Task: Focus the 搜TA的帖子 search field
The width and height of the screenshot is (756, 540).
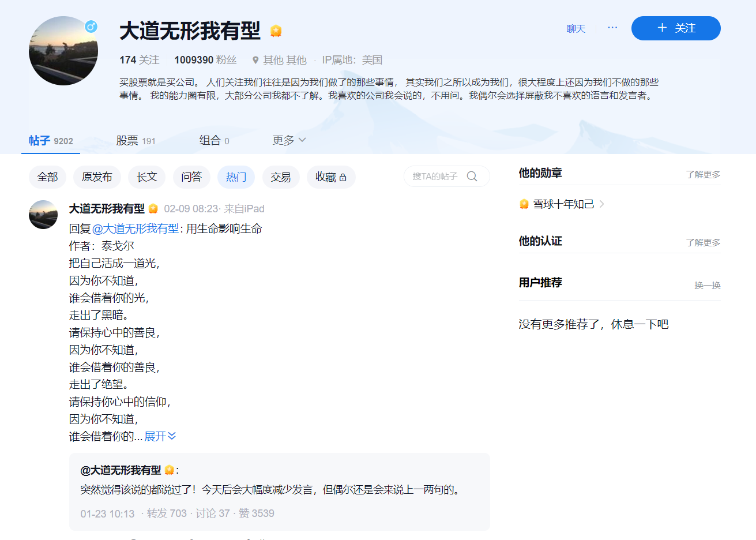Action: click(447, 177)
